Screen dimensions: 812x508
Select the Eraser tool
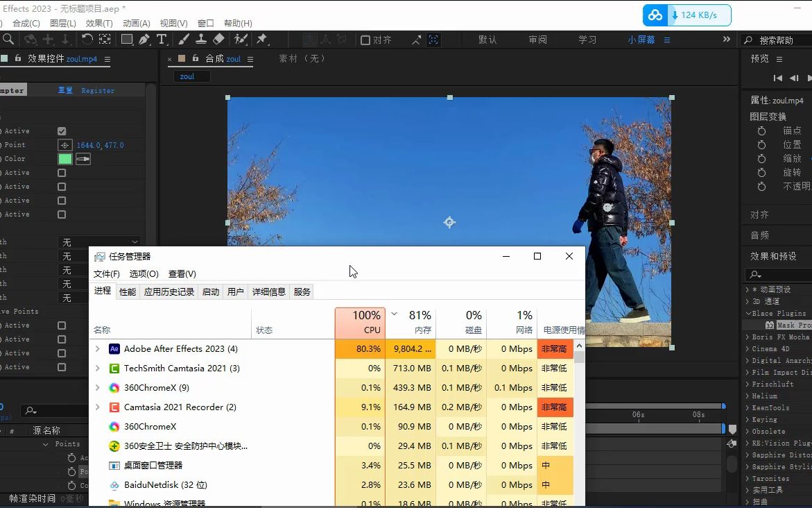click(217, 40)
